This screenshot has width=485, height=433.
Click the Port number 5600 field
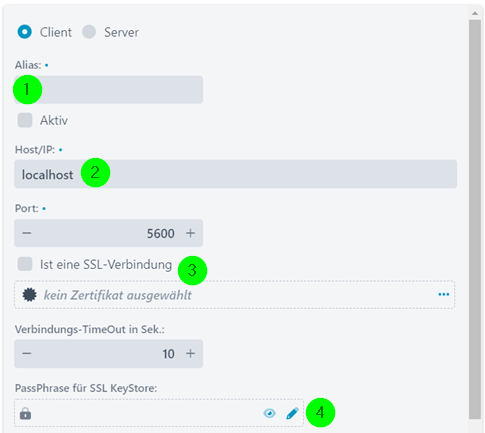(x=108, y=233)
